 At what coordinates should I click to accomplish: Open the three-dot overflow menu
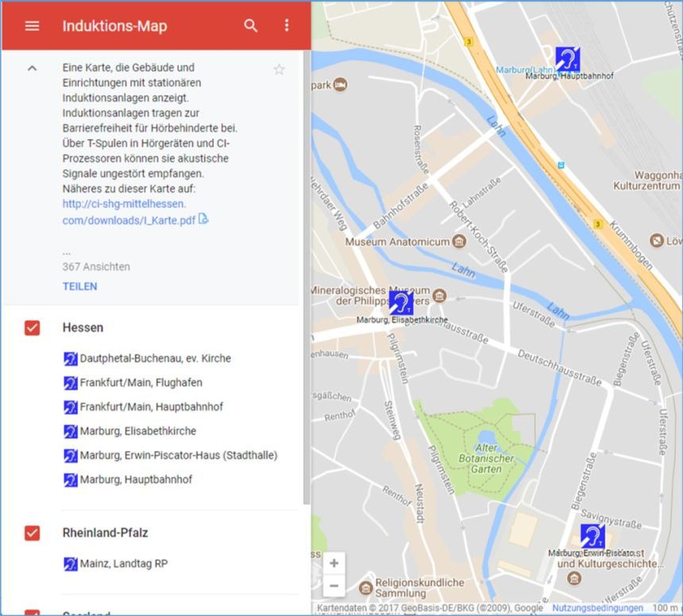pos(287,25)
